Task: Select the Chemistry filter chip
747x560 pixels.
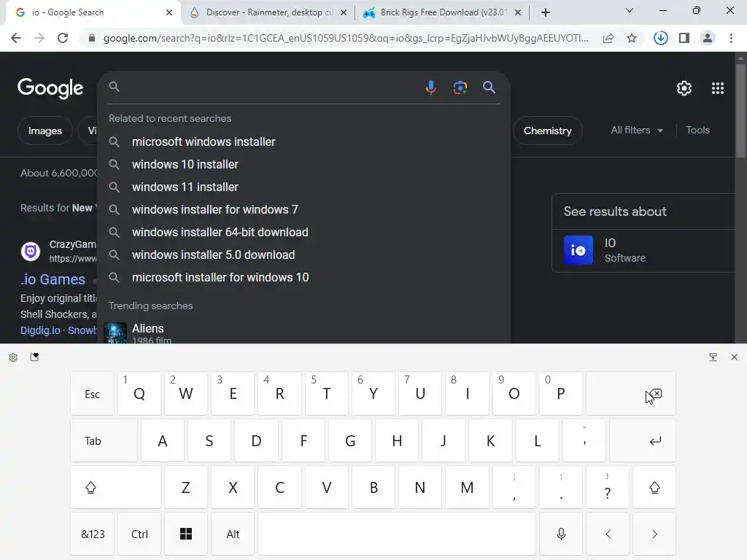Action: [547, 131]
